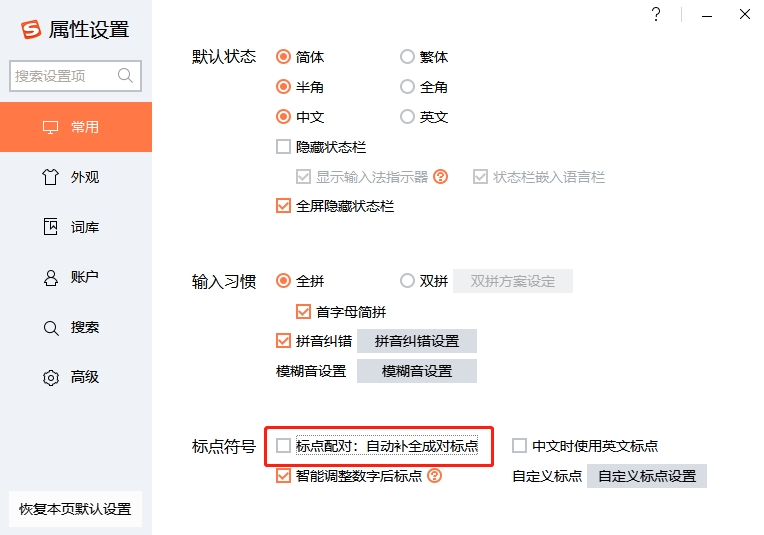Click the 标点符号 section label
This screenshot has width=764, height=535.
(224, 446)
